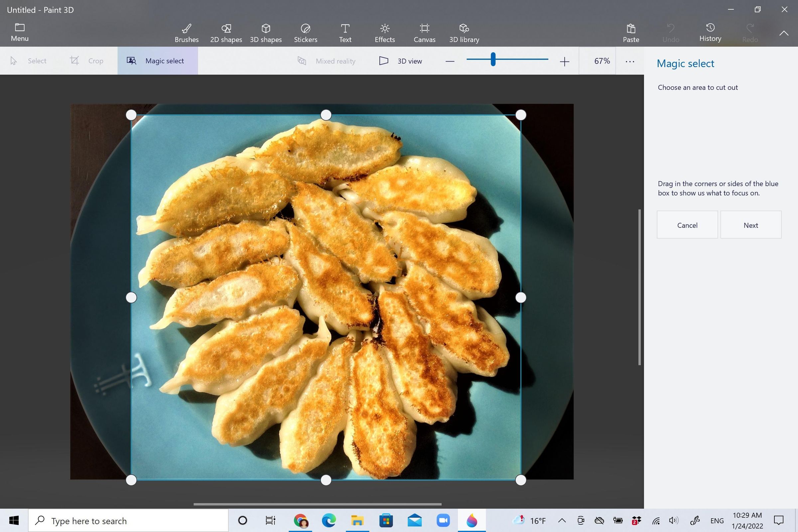The image size is (798, 532).
Task: Open the Canvas settings
Action: click(x=424, y=32)
